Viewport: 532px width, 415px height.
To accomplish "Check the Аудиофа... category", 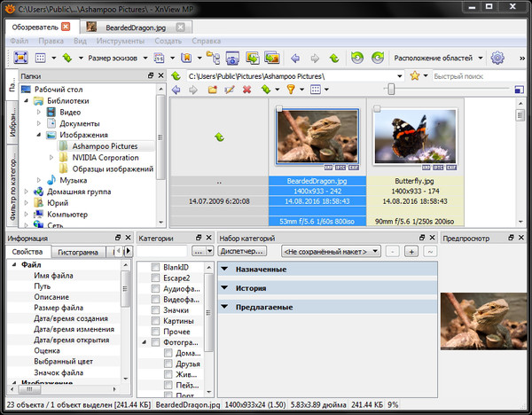I will pos(155,289).
